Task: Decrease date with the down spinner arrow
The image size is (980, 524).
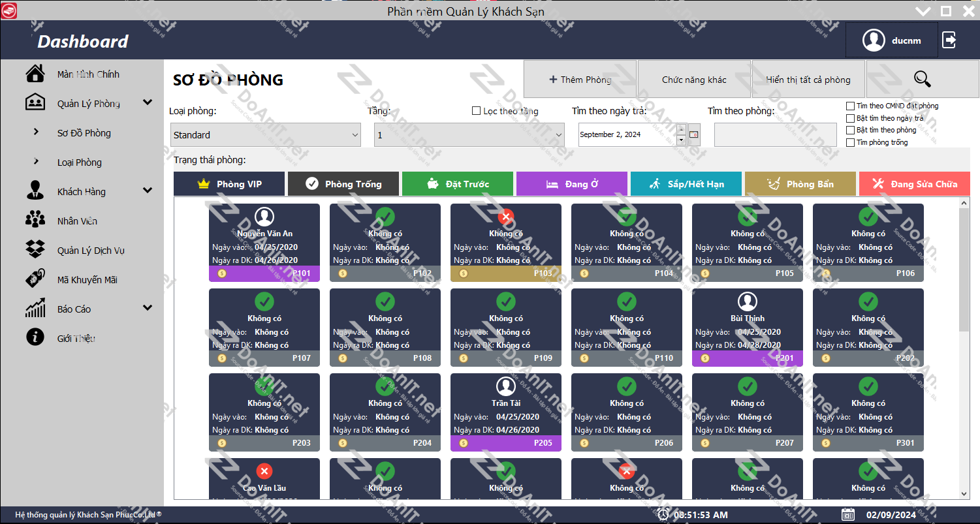Action: [x=682, y=140]
